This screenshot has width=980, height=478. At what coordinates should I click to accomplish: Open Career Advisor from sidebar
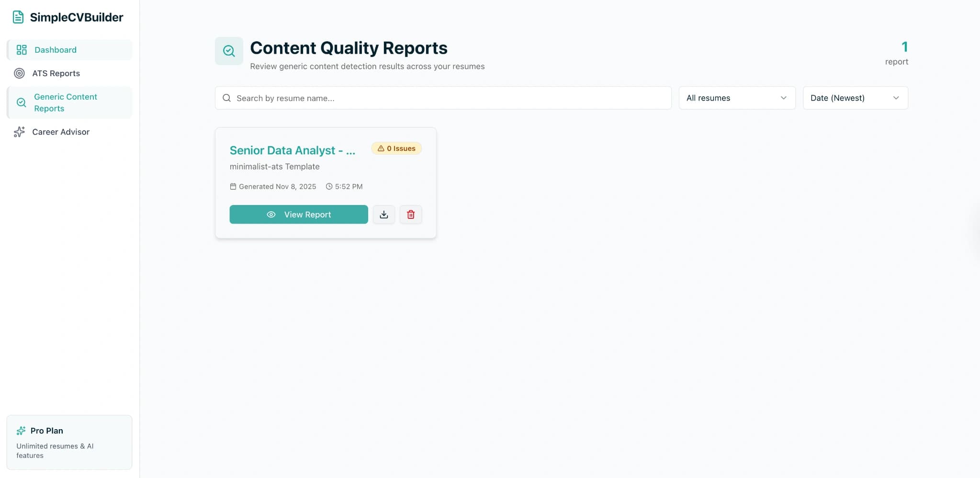tap(69, 132)
